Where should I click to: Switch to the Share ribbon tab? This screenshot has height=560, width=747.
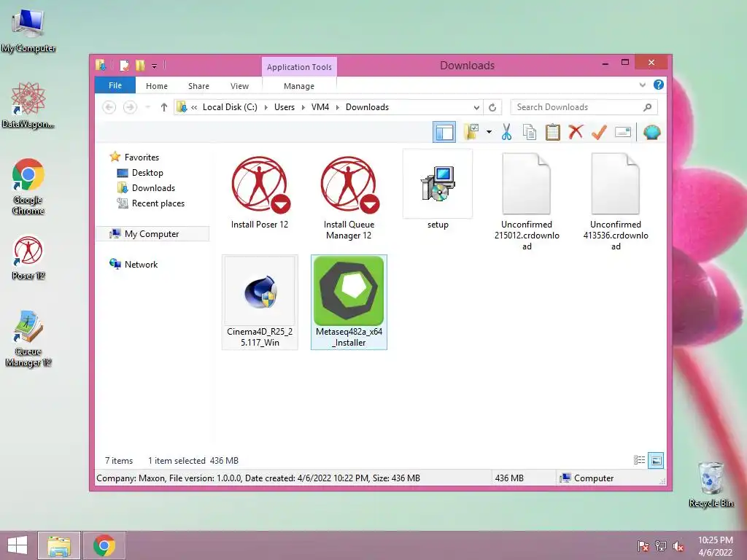tap(198, 86)
